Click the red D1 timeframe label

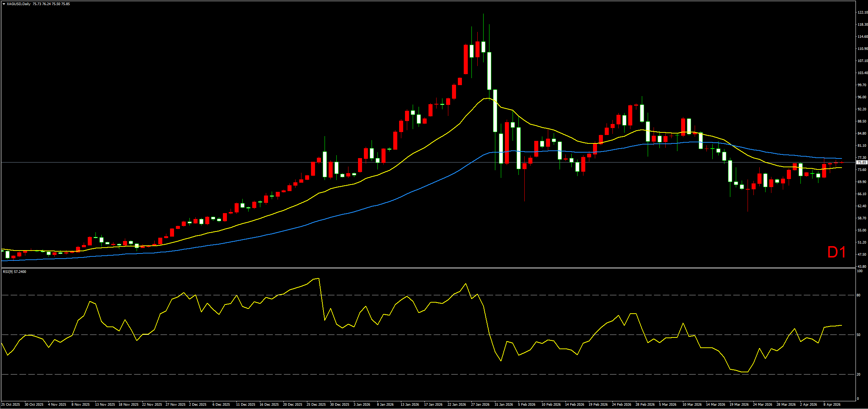click(836, 252)
